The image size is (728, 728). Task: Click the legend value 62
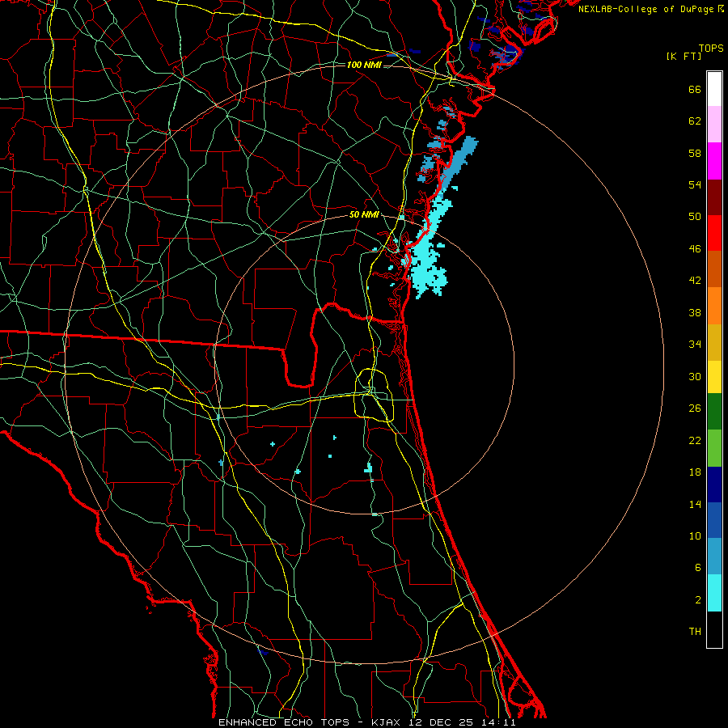click(x=695, y=121)
